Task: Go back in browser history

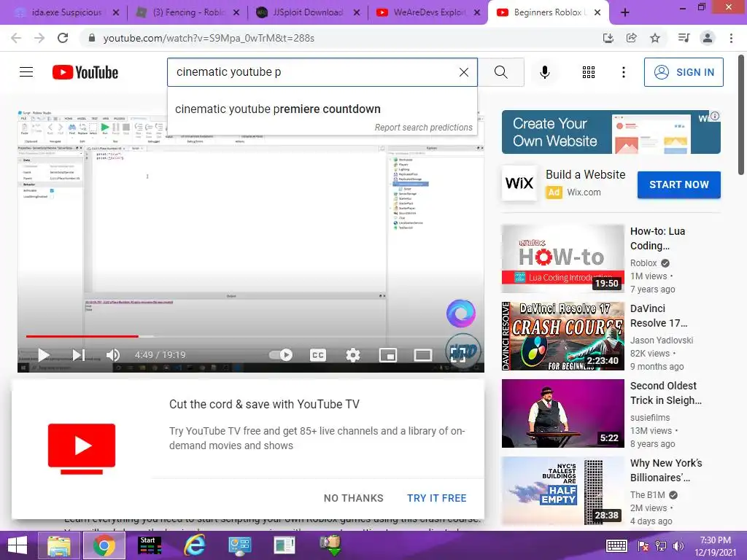Action: point(16,38)
